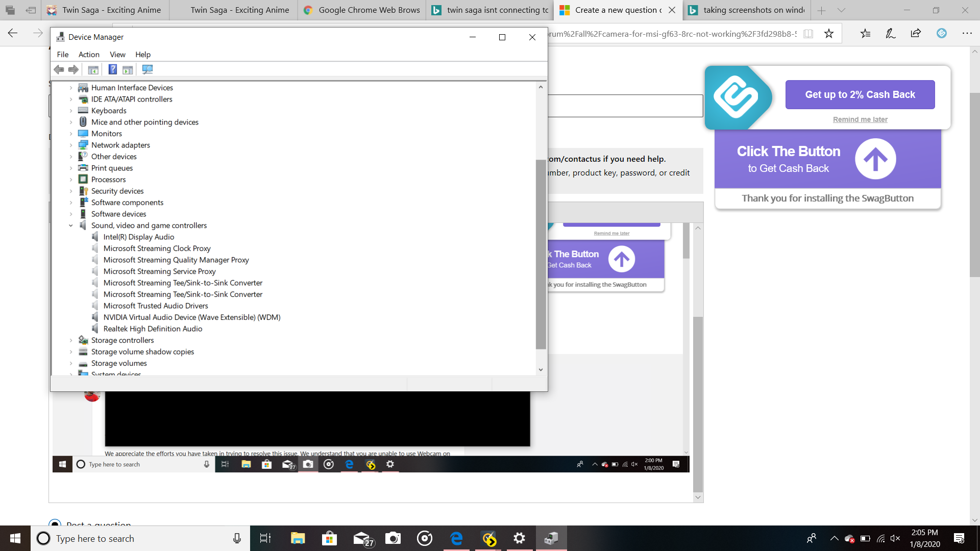Click Get up to 2% Cash Back button
The image size is (980, 551).
tap(860, 94)
